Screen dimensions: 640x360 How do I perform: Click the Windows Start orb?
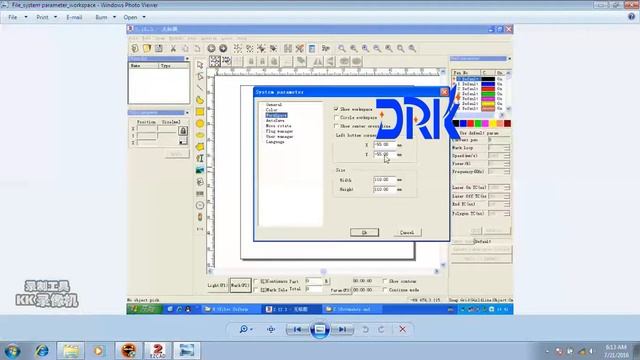pos(12,351)
